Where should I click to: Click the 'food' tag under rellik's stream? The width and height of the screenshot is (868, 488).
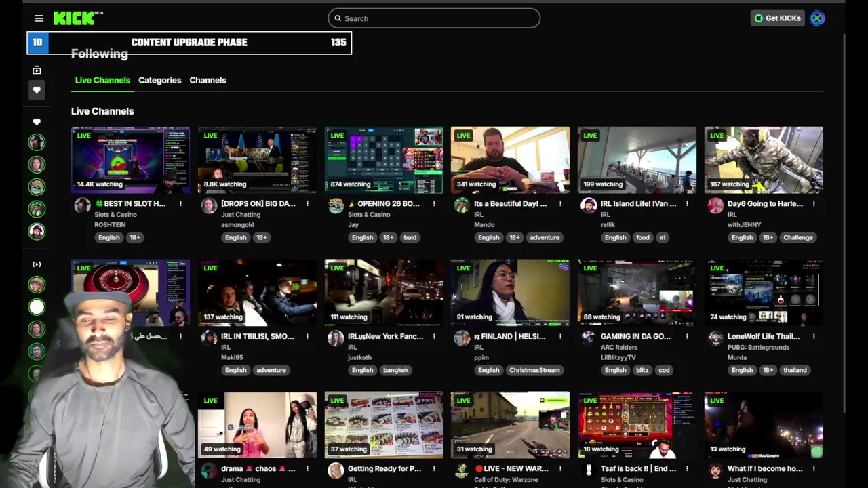point(643,237)
